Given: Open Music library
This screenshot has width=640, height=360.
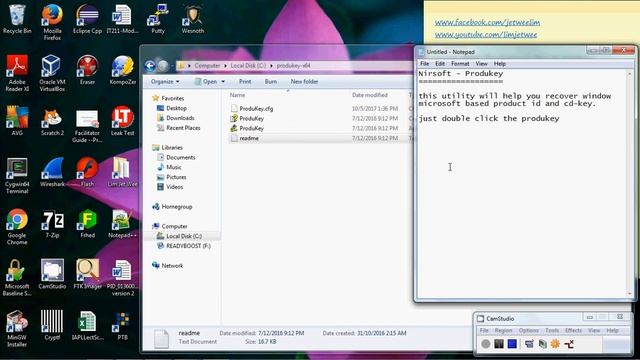Looking at the screenshot, I should pyautogui.click(x=173, y=167).
